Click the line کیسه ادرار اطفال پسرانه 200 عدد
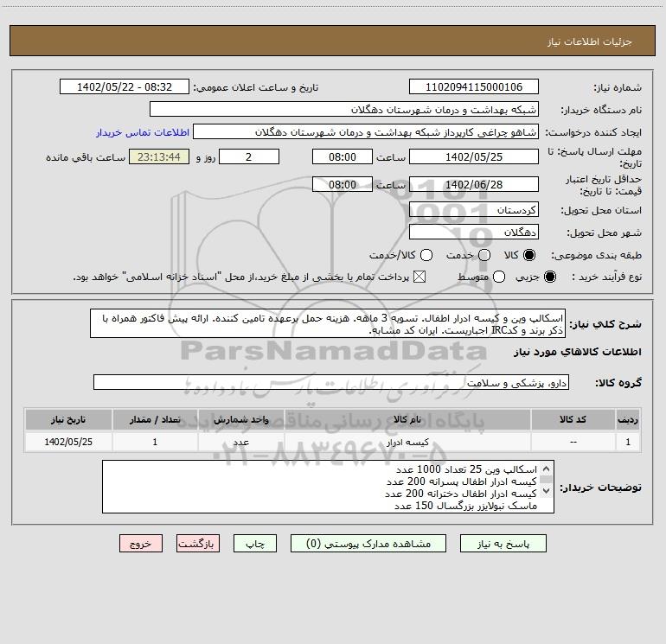This screenshot has height=644, width=666. 462,481
